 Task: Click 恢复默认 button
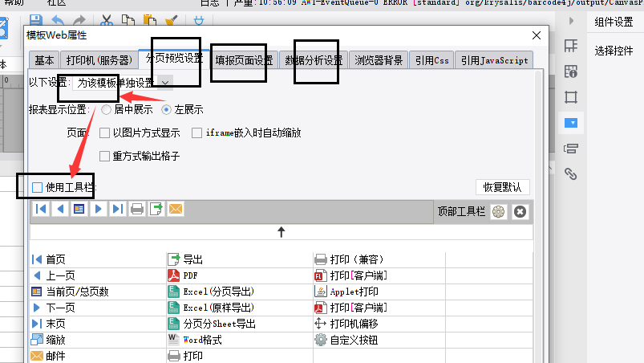click(503, 187)
